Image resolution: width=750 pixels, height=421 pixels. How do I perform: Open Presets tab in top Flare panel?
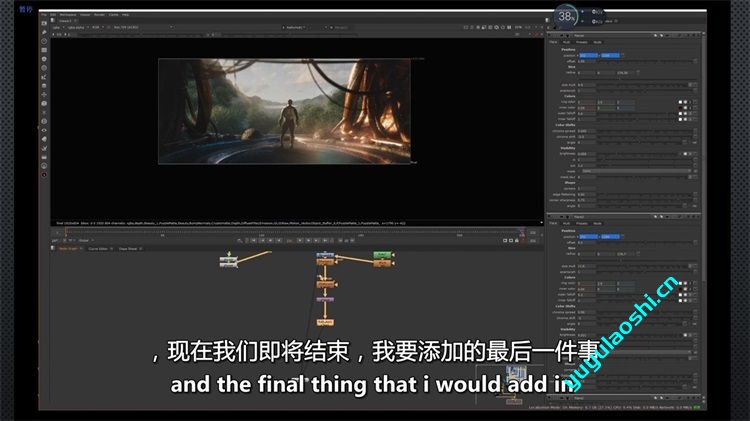pyautogui.click(x=582, y=42)
